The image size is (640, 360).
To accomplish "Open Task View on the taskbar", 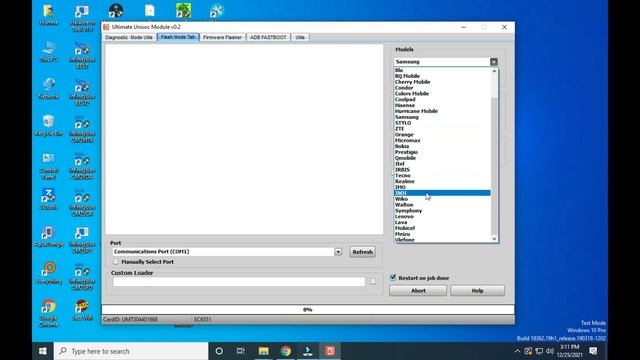I will (241, 351).
